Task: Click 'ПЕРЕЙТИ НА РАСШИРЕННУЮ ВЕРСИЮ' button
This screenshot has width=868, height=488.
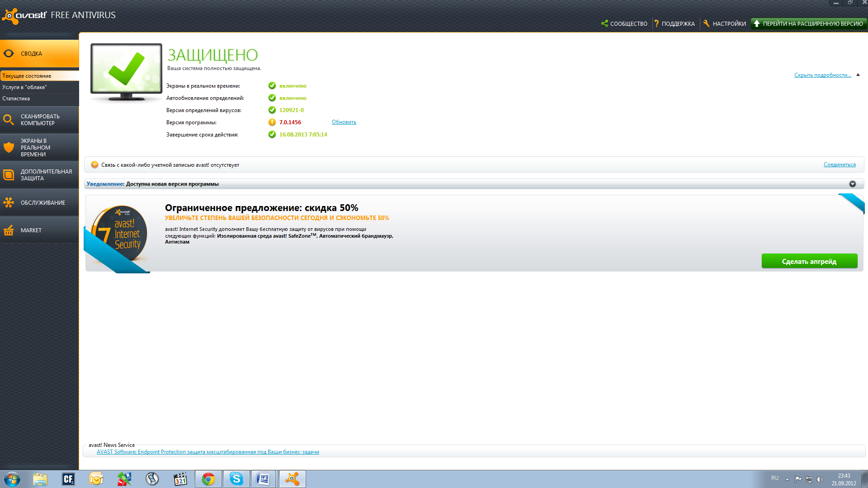Action: 808,23
